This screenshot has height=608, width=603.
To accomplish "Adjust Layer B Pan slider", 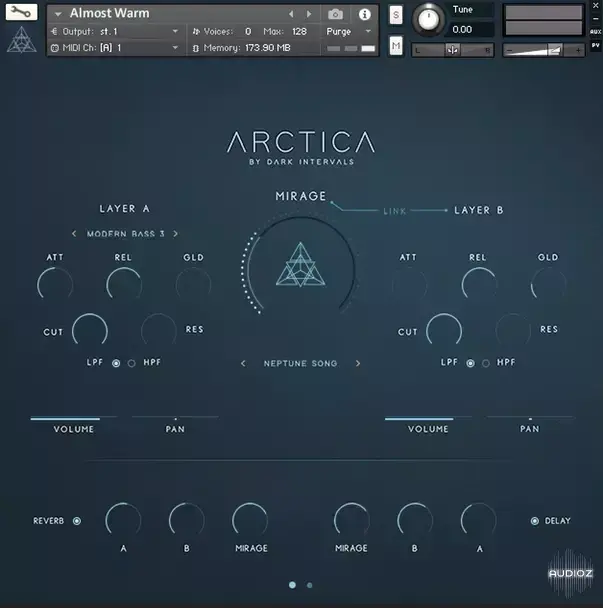I will tap(530, 418).
